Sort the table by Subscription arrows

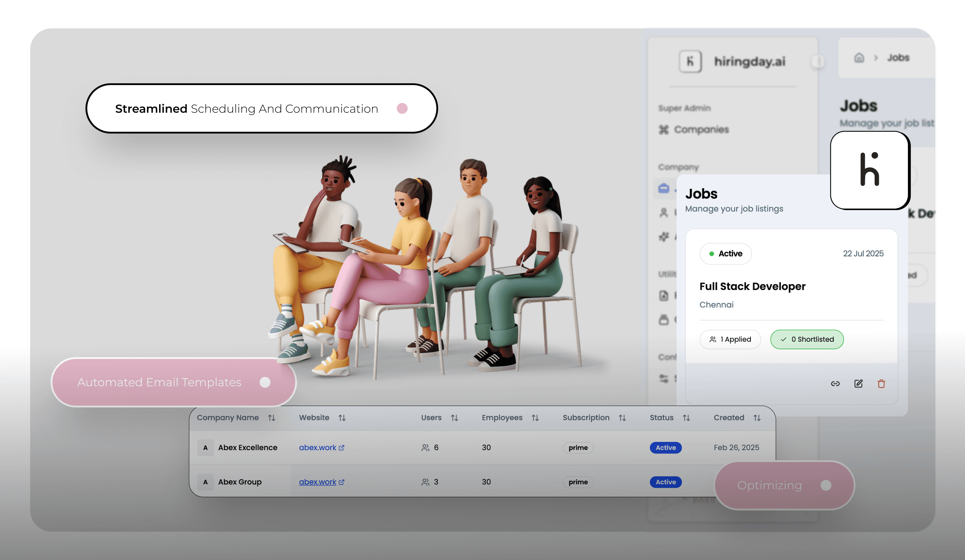pyautogui.click(x=622, y=417)
